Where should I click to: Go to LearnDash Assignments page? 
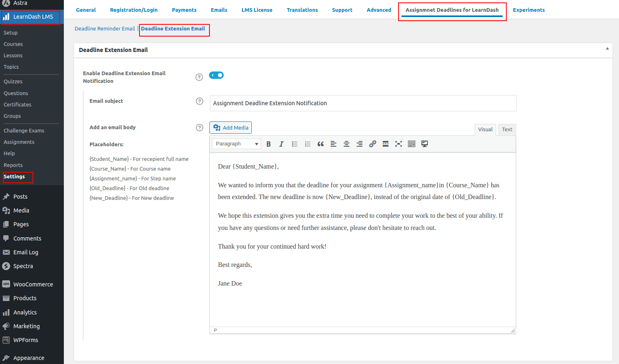point(18,142)
